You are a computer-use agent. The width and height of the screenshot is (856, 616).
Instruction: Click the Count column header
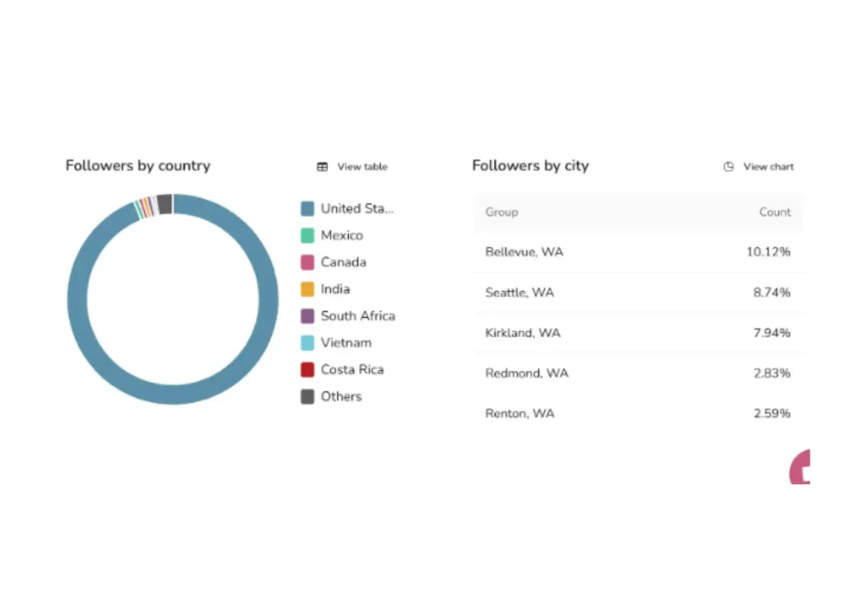pos(775,212)
